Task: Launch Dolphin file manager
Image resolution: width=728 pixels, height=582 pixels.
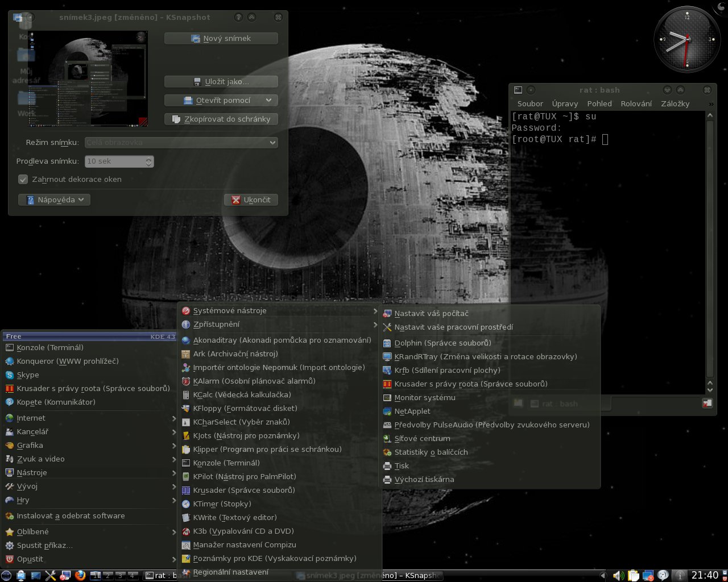Action: click(x=442, y=343)
